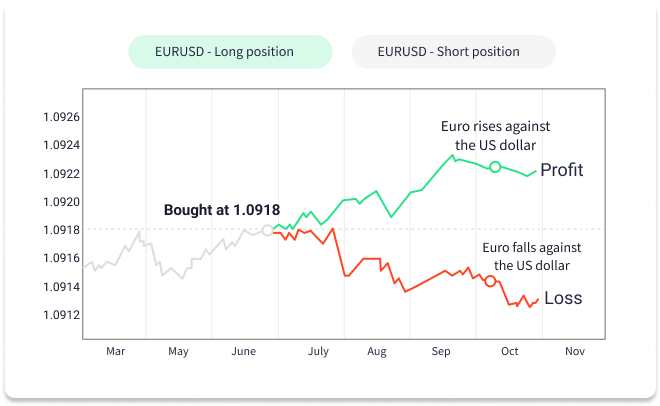The width and height of the screenshot is (660, 406).
Task: Select the EURUSD - Long position tab
Action: pos(229,52)
